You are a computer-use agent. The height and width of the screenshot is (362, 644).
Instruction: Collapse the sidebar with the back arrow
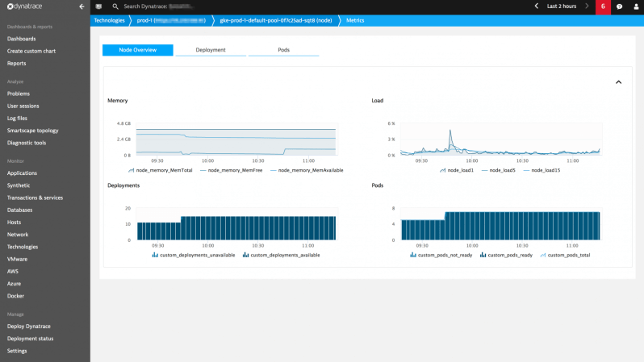[82, 6]
